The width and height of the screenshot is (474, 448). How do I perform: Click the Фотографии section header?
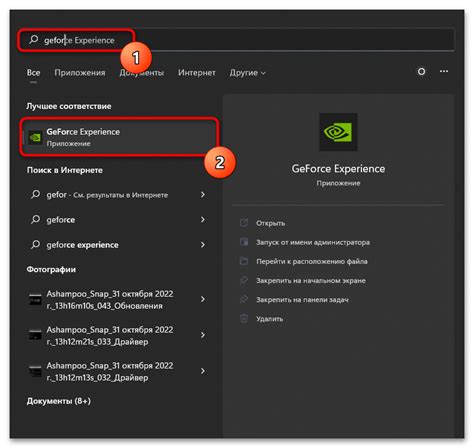51,270
